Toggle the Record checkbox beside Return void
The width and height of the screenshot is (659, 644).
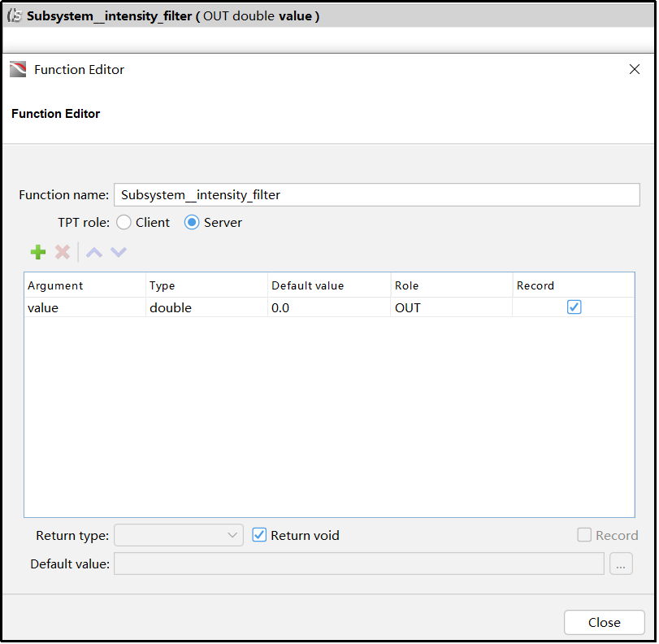584,536
